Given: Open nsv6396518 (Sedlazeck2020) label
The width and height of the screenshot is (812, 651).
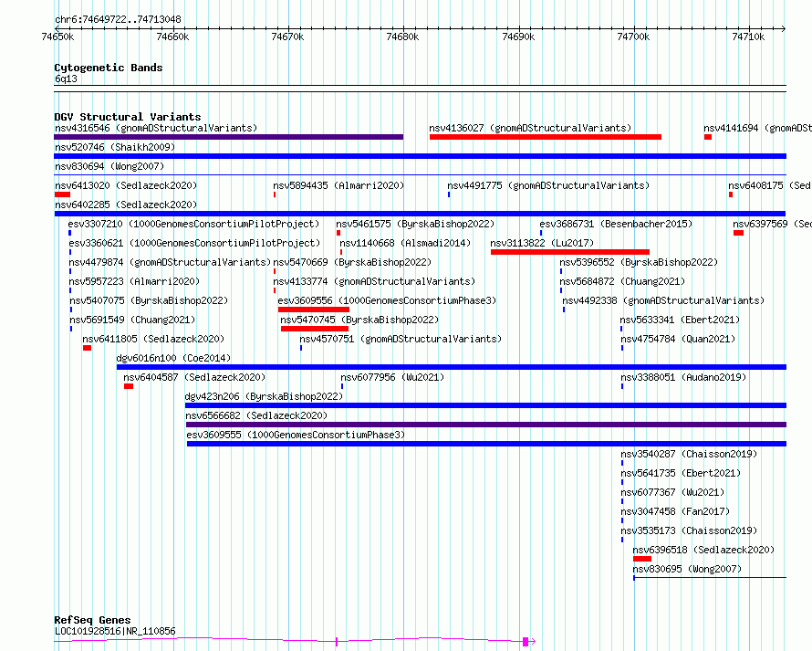Looking at the screenshot, I should 703,550.
